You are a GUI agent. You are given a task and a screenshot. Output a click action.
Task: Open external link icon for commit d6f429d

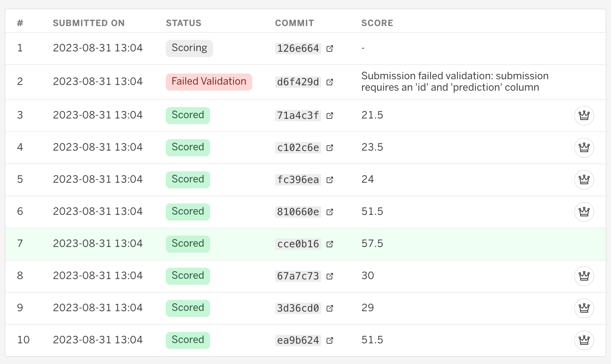(330, 82)
